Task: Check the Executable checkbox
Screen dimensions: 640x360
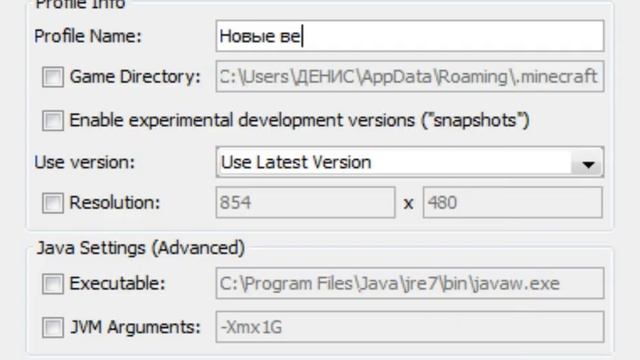Action: pyautogui.click(x=53, y=284)
